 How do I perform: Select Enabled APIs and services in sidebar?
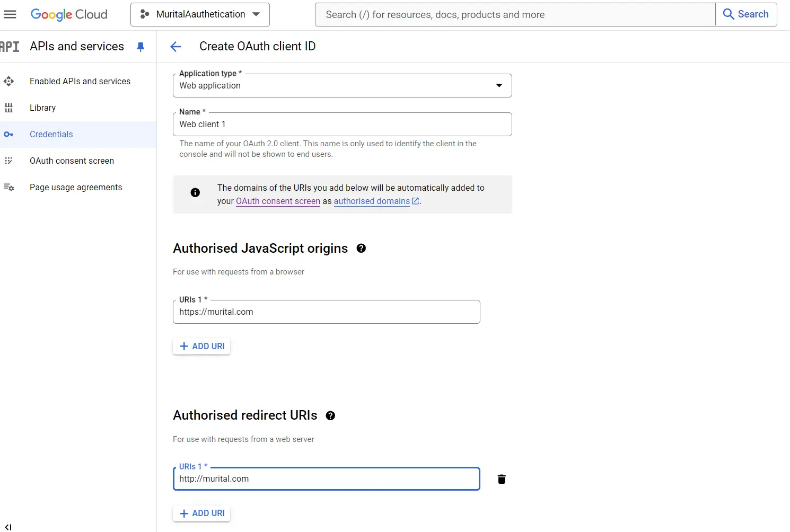(80, 81)
